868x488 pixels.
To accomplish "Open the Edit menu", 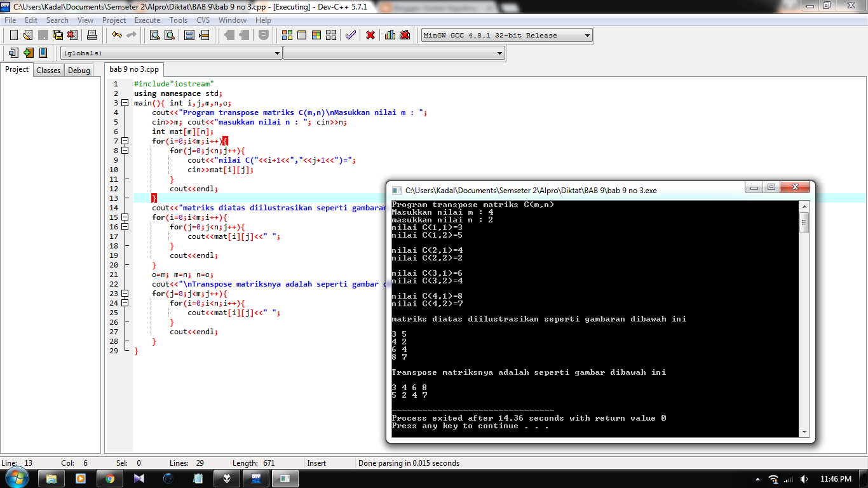I will point(31,20).
